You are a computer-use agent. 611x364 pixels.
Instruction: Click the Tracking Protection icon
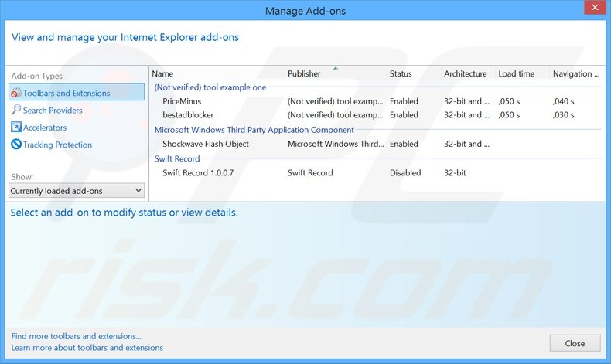click(16, 144)
